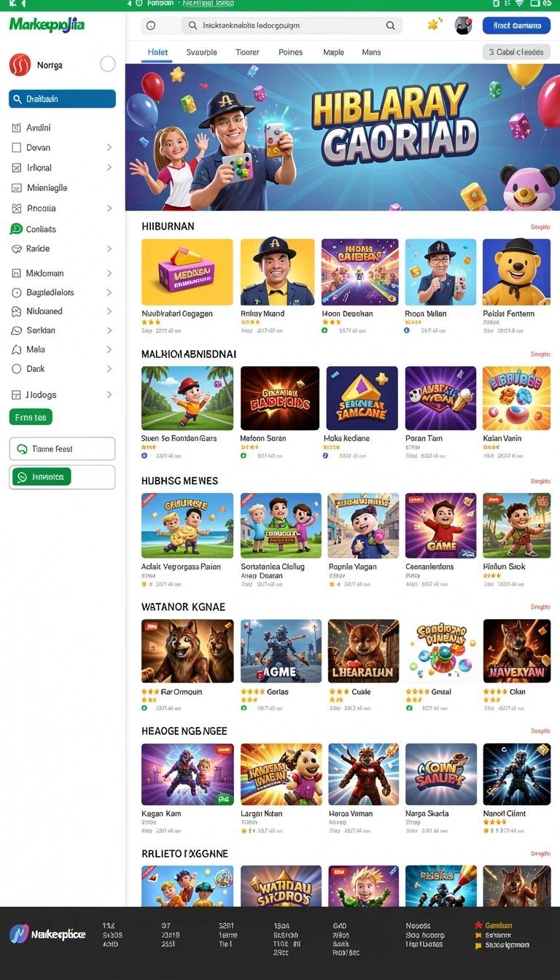Click the Mikdomain sidebar icon
Viewport: 560px width, 980px height.
pyautogui.click(x=16, y=273)
